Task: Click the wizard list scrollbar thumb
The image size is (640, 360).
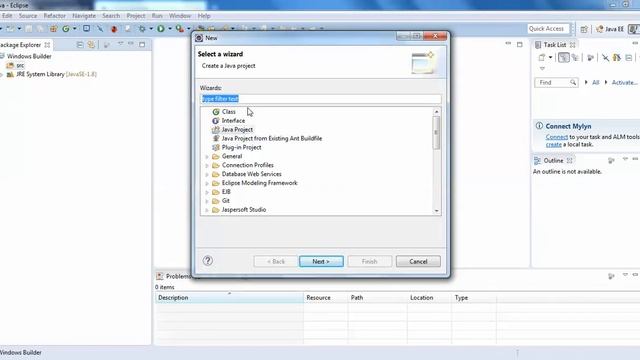Action: [436, 132]
